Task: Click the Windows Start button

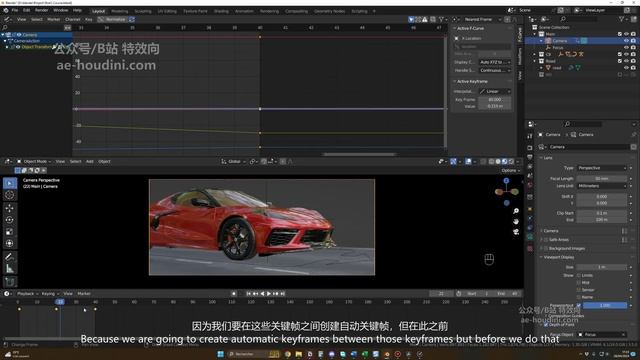Action: 220,354
